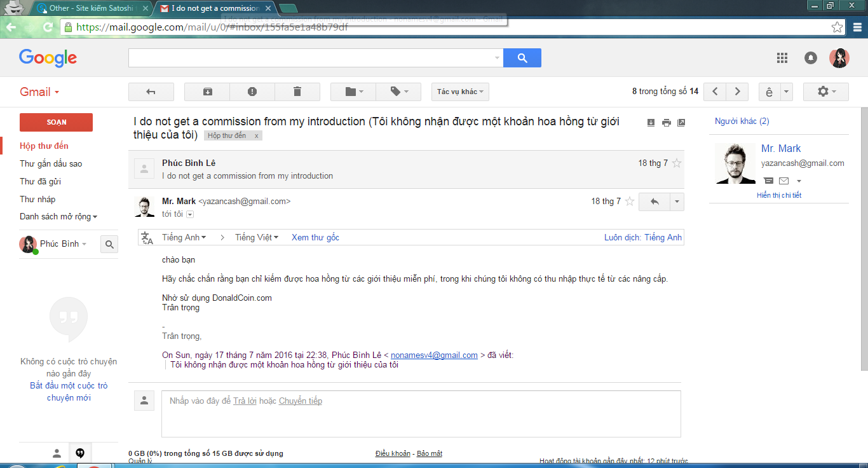Open more options next to reply button
Image resolution: width=868 pixels, height=468 pixels.
point(677,202)
